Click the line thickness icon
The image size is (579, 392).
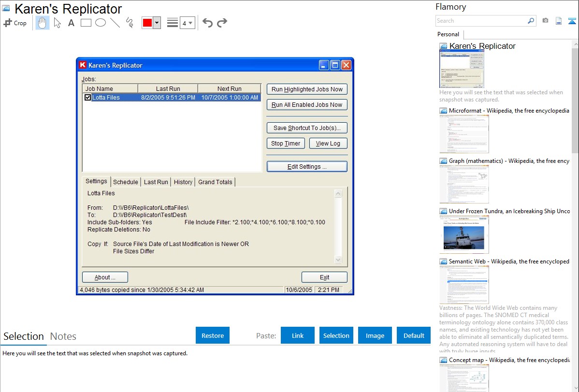tap(173, 23)
